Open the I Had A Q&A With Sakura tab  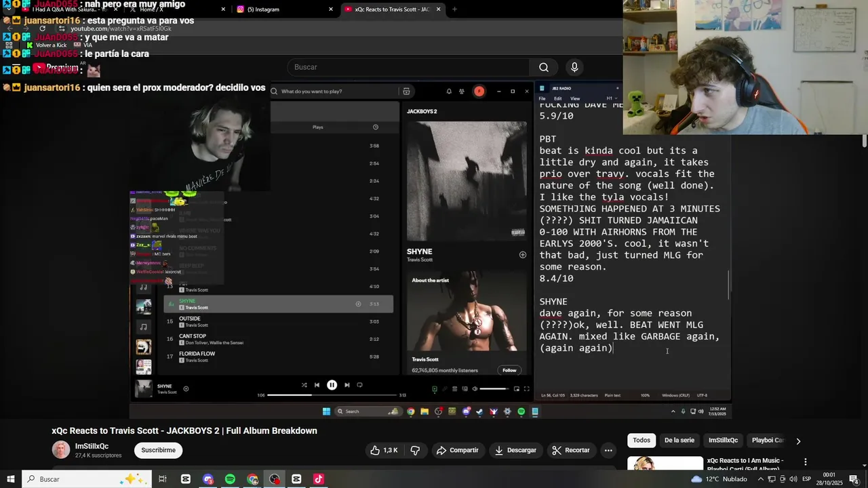point(68,9)
